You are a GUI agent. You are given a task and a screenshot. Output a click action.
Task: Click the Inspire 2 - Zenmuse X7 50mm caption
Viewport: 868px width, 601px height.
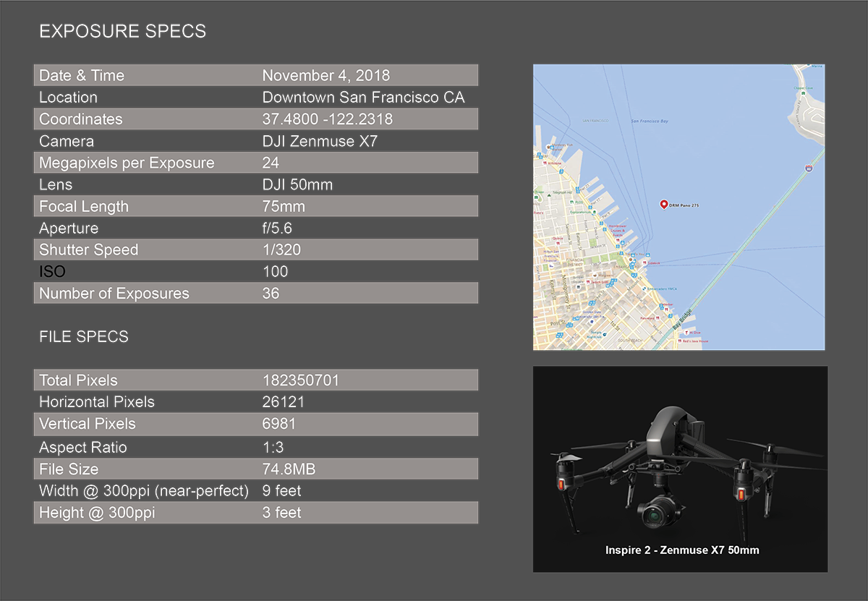click(x=681, y=550)
